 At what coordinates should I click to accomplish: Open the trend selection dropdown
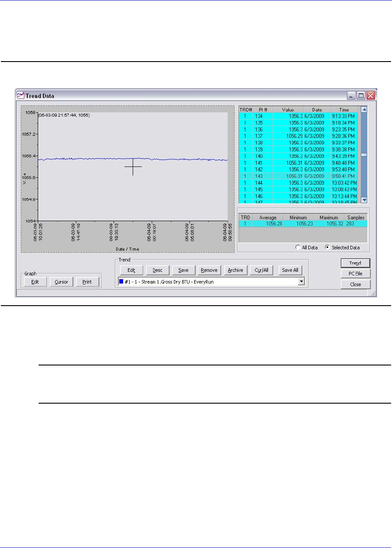[302, 281]
